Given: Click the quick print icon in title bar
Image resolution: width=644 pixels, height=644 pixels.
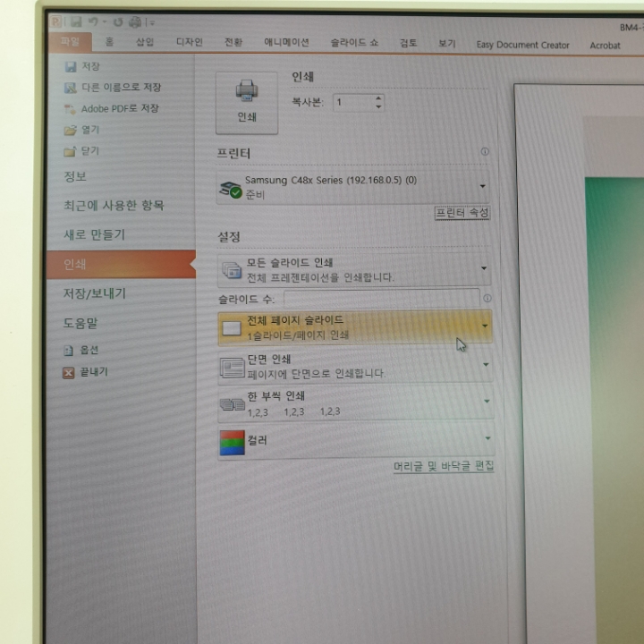Looking at the screenshot, I should (135, 21).
